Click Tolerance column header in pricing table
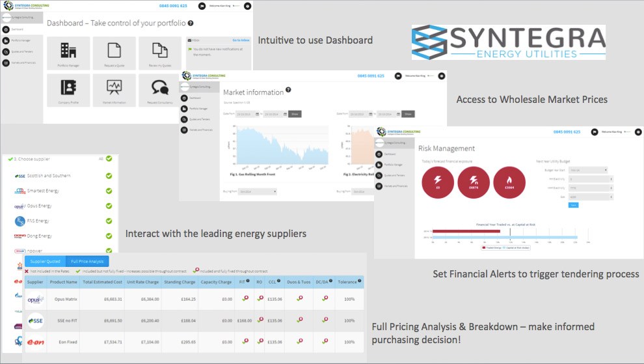This screenshot has height=364, width=644. coord(349,282)
